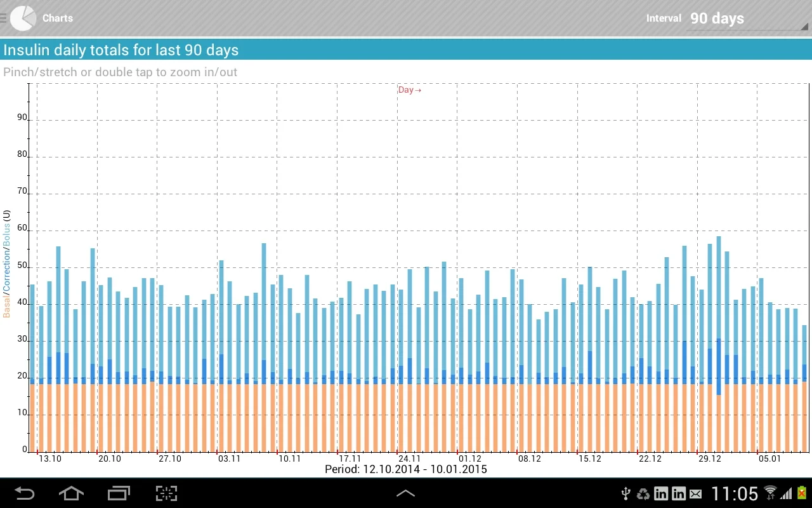
Task: Click the 17.11 date label
Action: [x=350, y=458]
